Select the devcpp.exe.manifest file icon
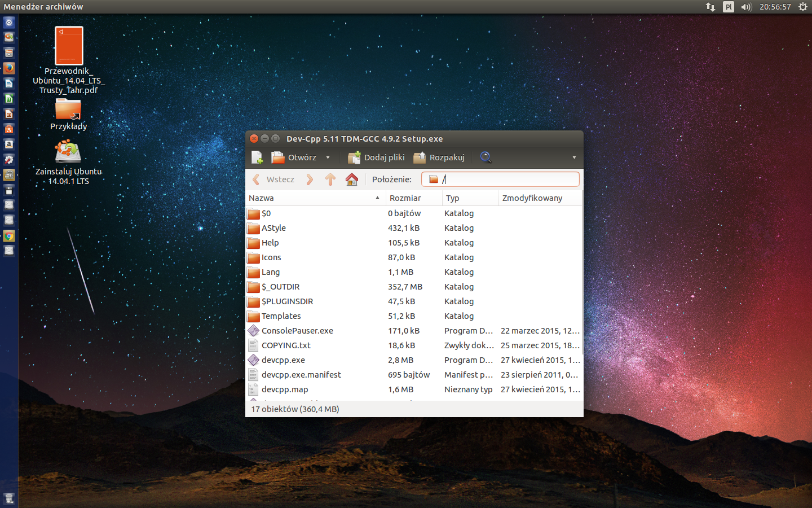The image size is (812, 508). (253, 375)
